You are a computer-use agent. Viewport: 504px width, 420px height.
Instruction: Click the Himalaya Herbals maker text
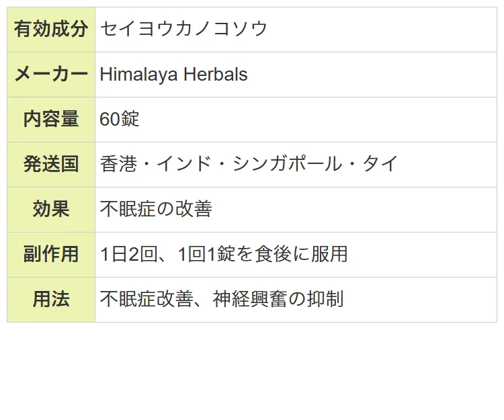click(173, 74)
